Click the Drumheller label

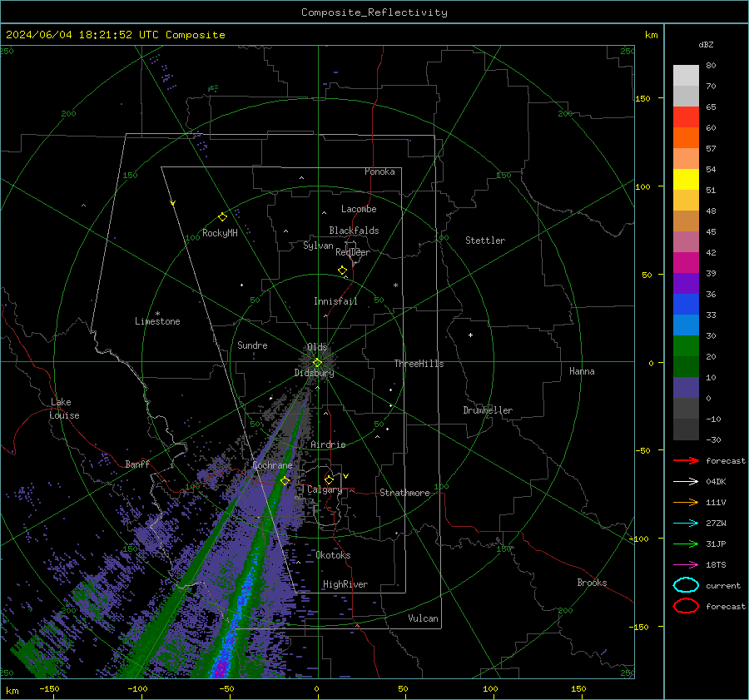[x=488, y=410]
